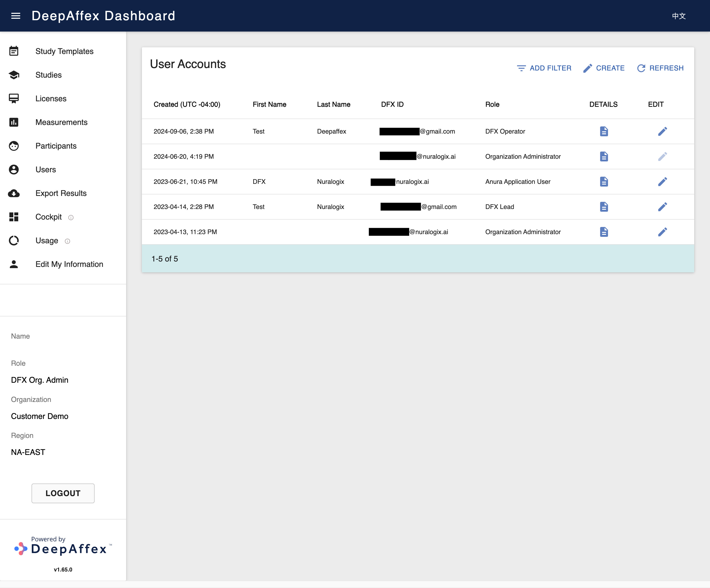
Task: Click the Licenses card icon
Action: [x=14, y=98]
